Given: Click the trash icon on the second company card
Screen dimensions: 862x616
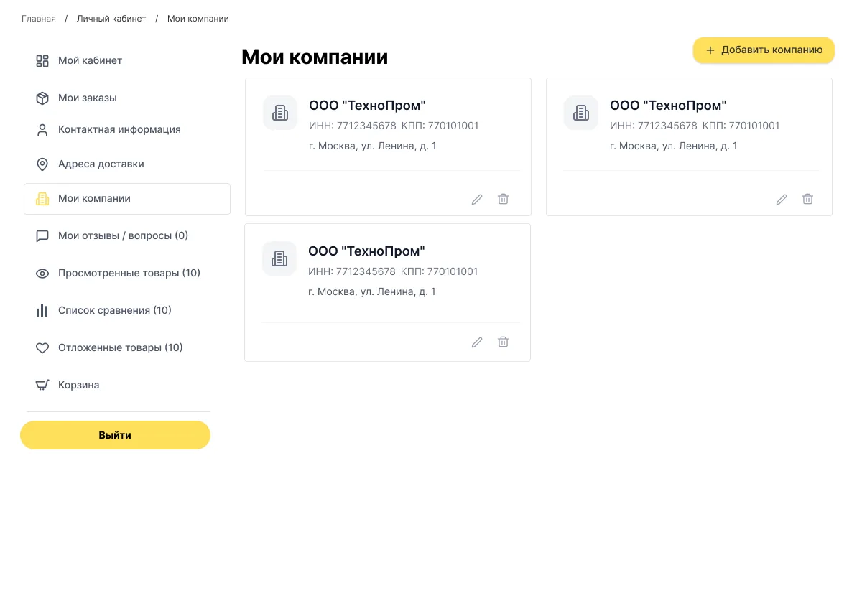Looking at the screenshot, I should click(x=807, y=199).
